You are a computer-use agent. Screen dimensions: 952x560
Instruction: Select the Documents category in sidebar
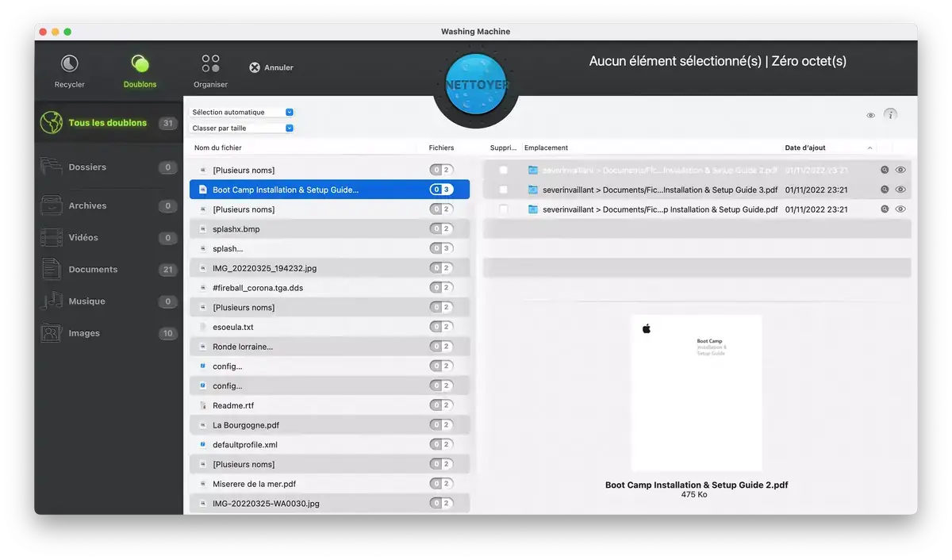93,270
